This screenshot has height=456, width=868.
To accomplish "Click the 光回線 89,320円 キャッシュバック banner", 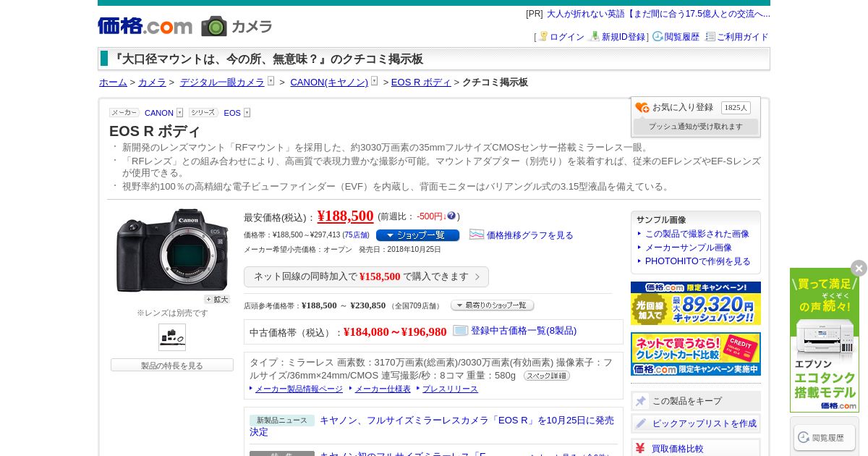I will point(696,303).
